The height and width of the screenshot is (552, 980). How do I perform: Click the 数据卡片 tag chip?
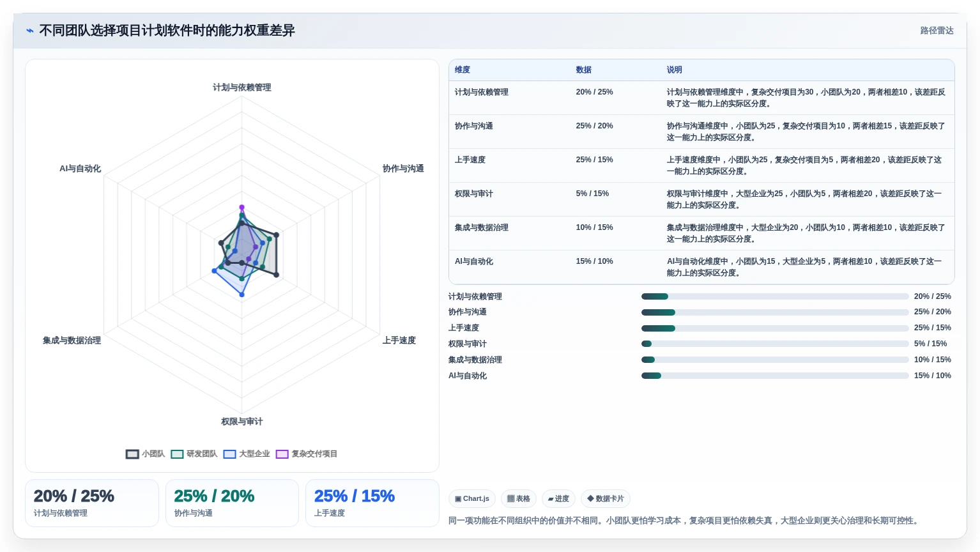[x=606, y=498]
